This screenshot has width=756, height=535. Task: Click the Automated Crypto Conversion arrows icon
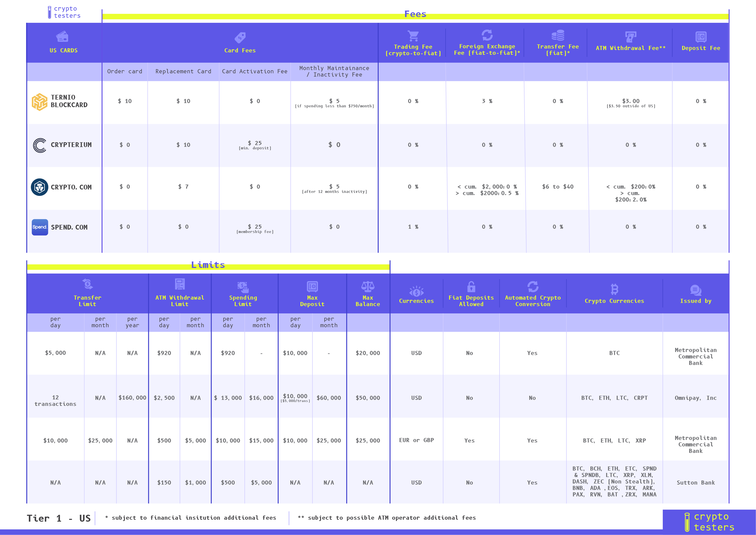point(533,287)
